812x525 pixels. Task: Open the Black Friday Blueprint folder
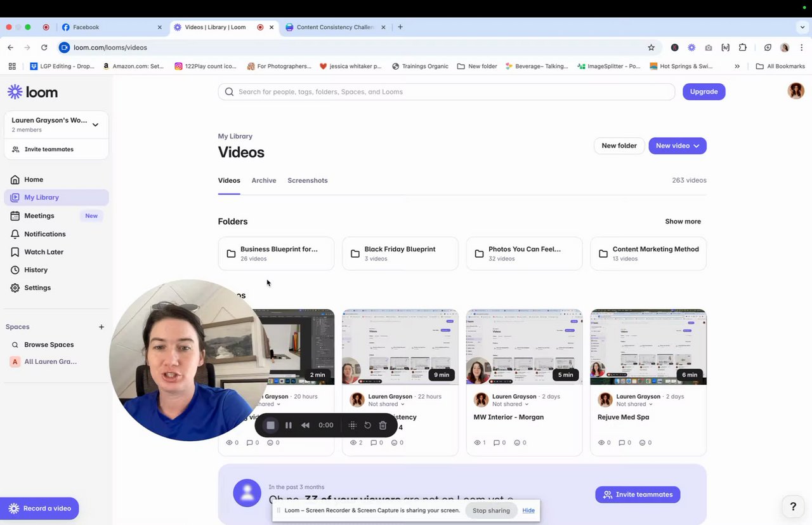[400, 253]
